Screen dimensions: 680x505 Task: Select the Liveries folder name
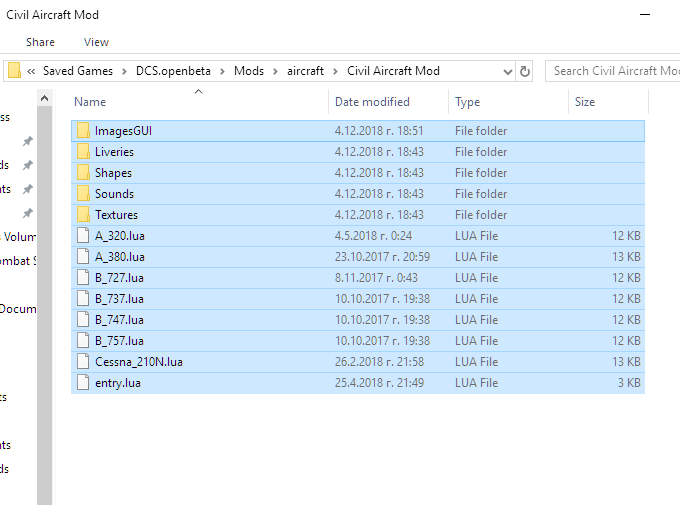[x=114, y=152]
